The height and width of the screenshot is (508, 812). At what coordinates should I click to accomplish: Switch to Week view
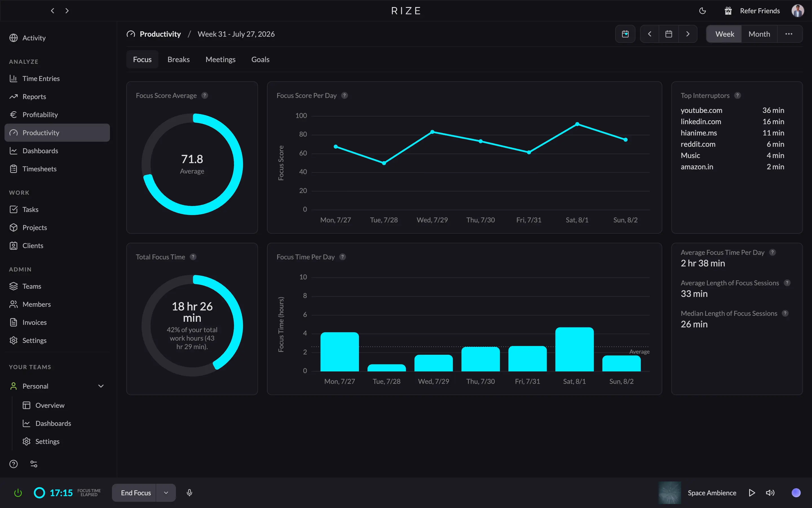pyautogui.click(x=724, y=34)
